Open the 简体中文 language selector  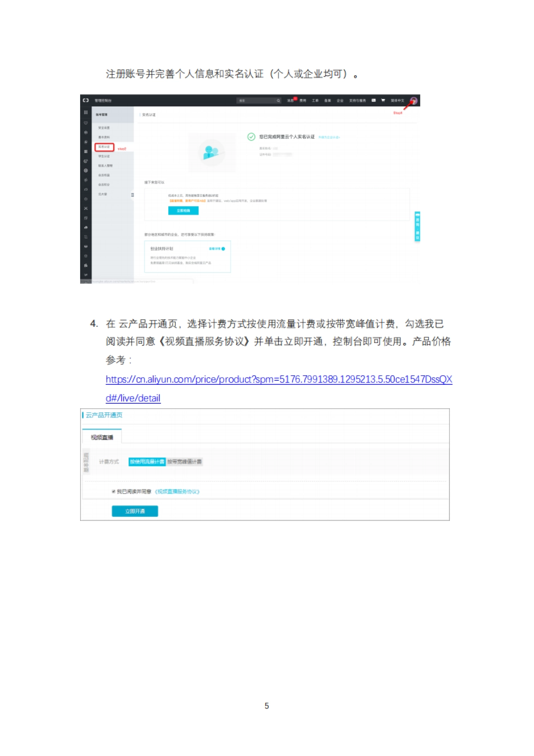pos(397,101)
